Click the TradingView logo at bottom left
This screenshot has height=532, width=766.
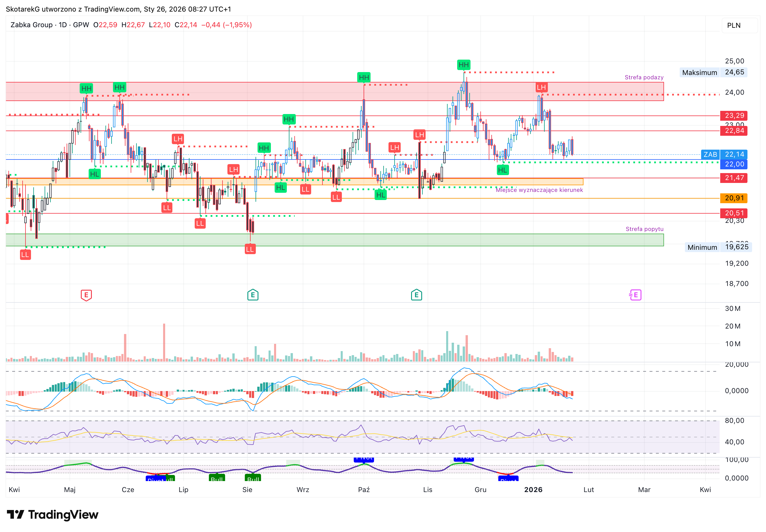[x=53, y=515]
